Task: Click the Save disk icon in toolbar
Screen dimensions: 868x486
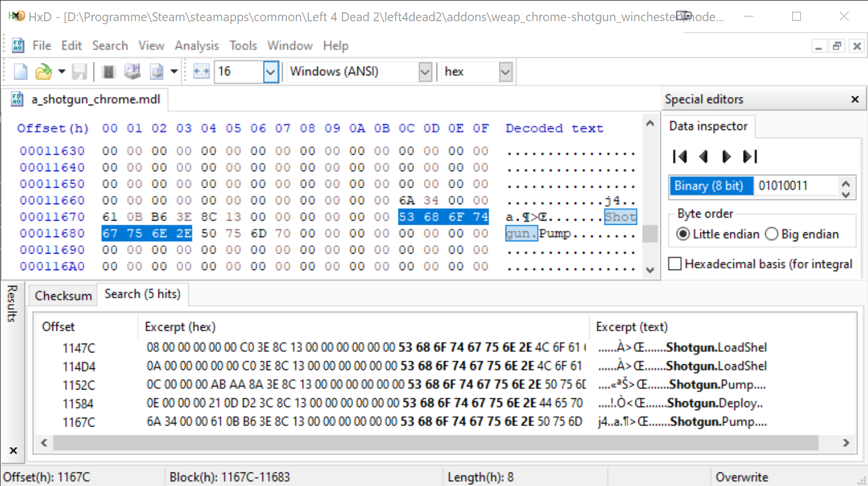Action: point(79,72)
